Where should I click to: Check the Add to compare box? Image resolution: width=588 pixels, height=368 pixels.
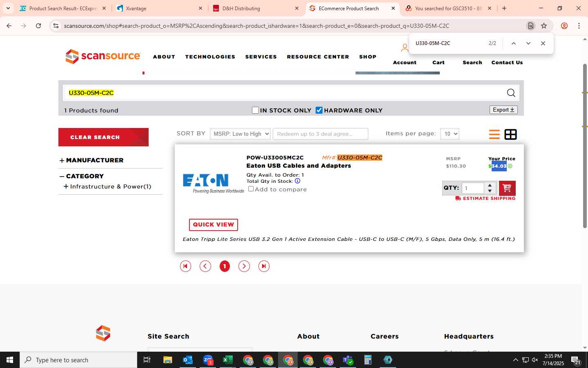pyautogui.click(x=251, y=189)
